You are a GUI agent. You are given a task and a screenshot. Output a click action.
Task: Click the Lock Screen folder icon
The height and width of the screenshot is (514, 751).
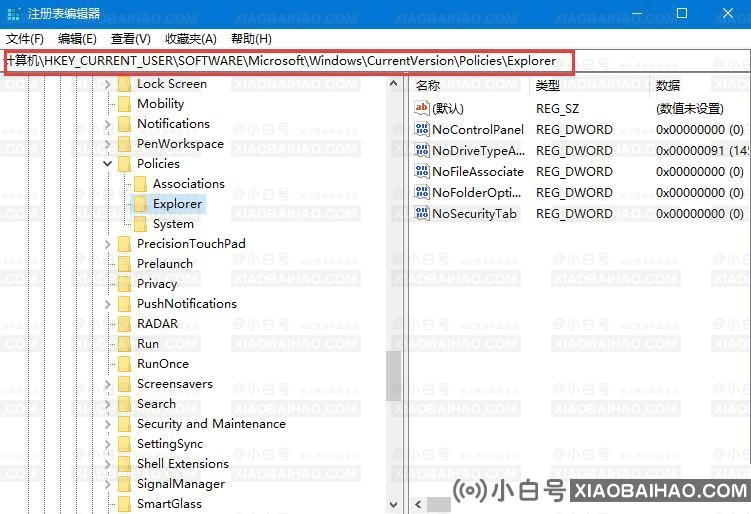[125, 84]
